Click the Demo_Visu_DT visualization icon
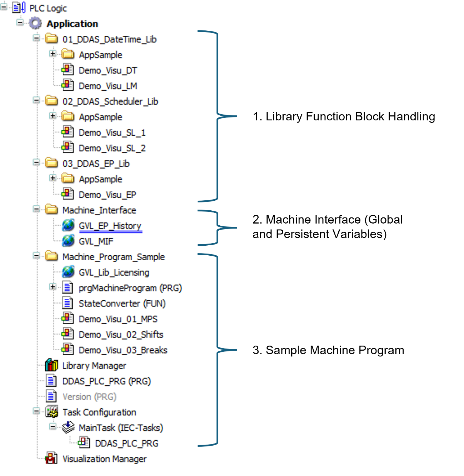This screenshot has width=464, height=476. point(68,69)
